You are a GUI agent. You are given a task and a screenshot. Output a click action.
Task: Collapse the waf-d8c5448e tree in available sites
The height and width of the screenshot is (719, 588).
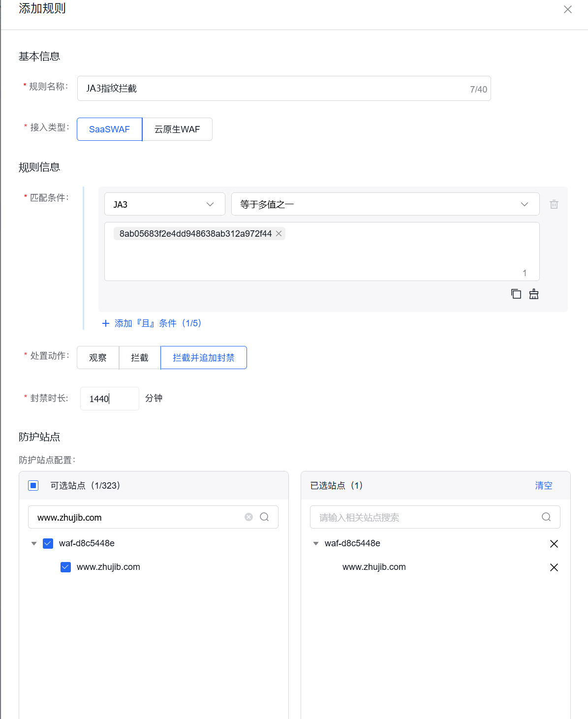33,543
